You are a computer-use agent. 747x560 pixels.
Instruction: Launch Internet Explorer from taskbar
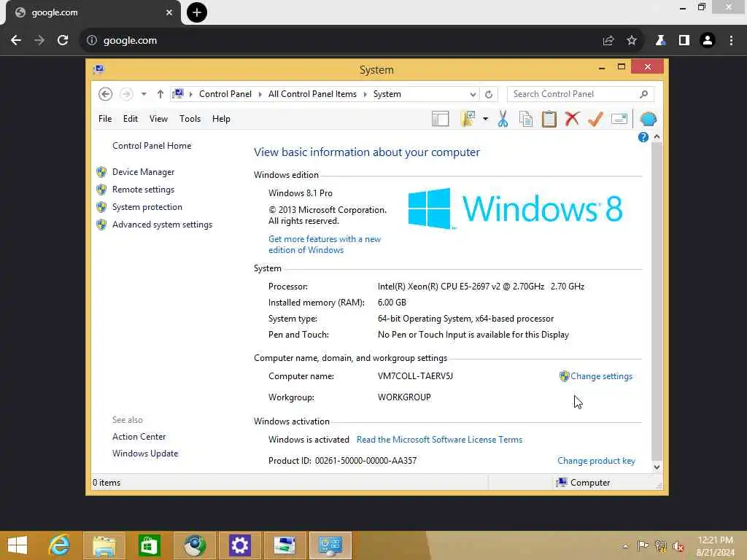pos(60,545)
